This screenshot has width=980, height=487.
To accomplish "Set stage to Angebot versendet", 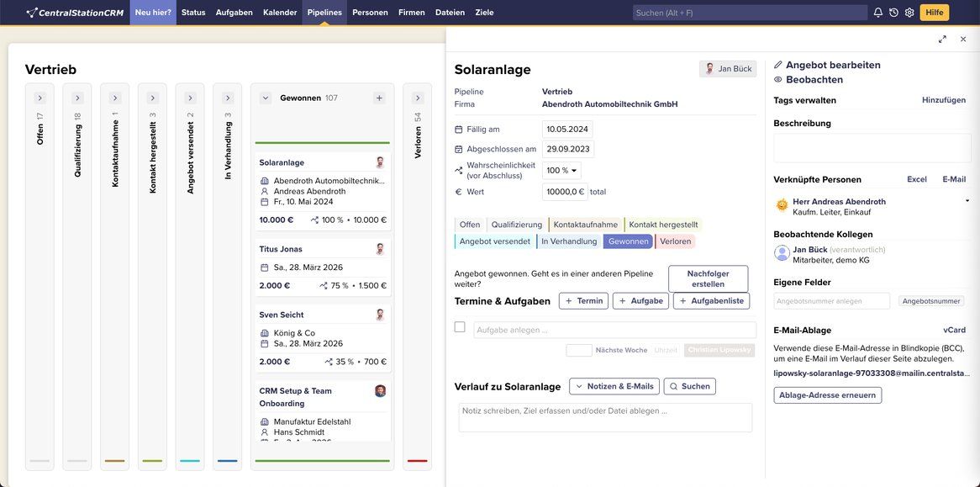I will pyautogui.click(x=495, y=241).
